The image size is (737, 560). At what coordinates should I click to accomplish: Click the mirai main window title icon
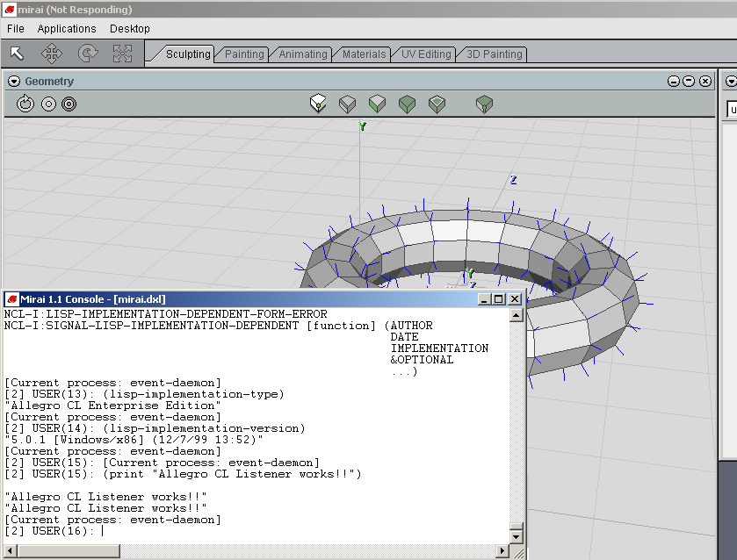(x=9, y=9)
